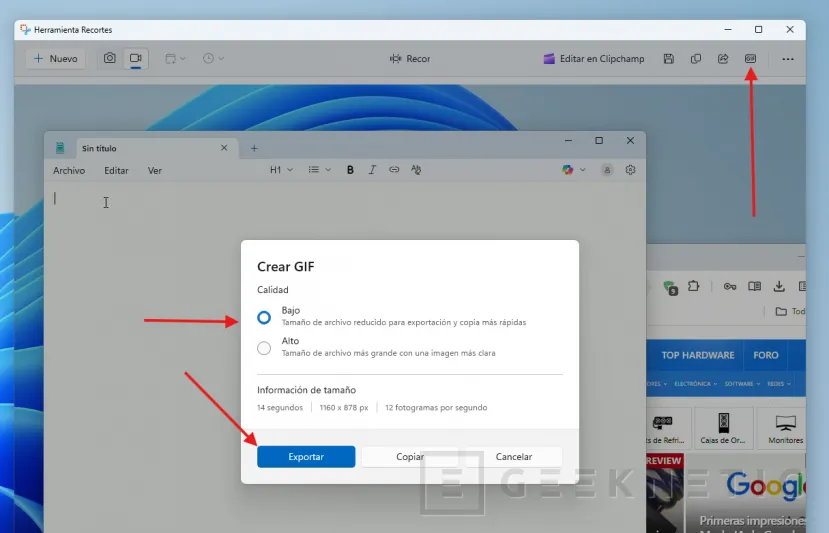Click Cancelar in the Crear GIF dialog
Image resolution: width=829 pixels, height=533 pixels.
pos(514,457)
